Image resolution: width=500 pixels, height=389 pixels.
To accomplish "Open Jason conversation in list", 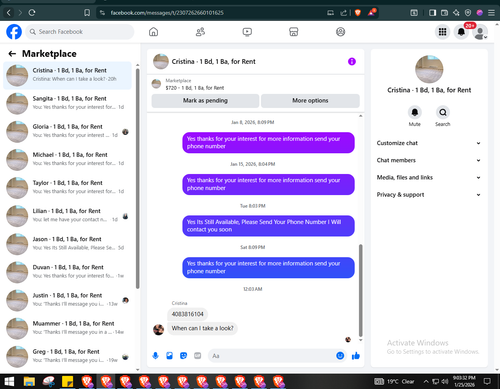I will click(x=67, y=244).
